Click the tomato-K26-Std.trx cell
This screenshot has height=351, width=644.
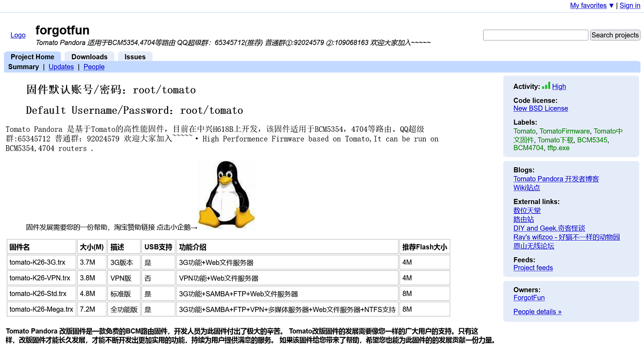click(42, 294)
